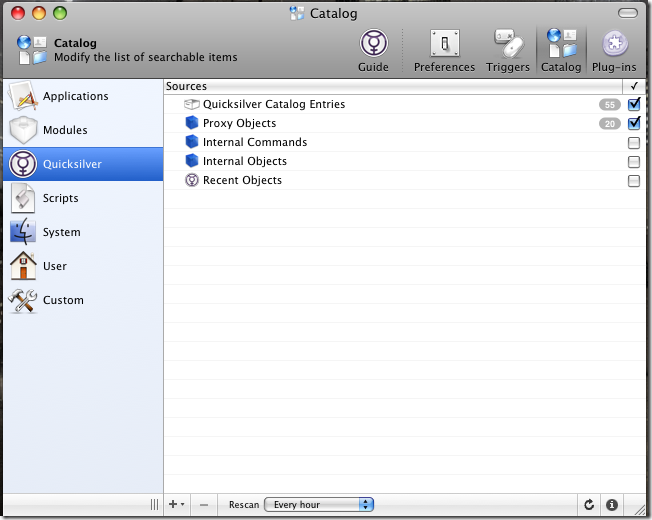
Task: Enable the Recent Objects checkbox
Action: click(634, 181)
